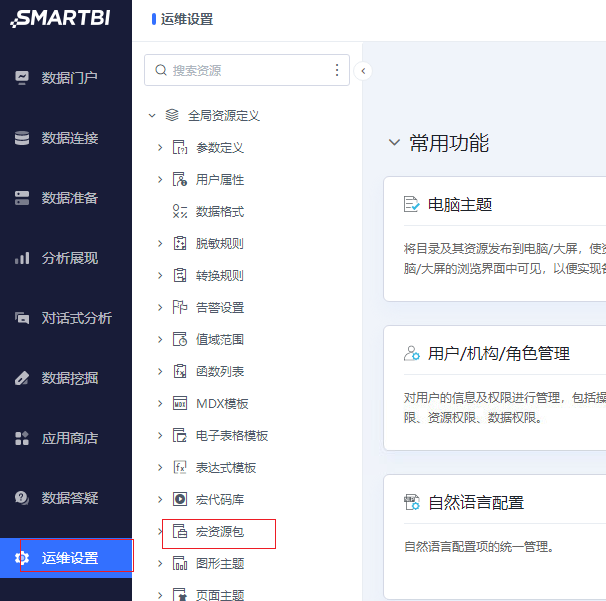Expand the 表达式模板 node
The width and height of the screenshot is (606, 601).
tap(160, 468)
